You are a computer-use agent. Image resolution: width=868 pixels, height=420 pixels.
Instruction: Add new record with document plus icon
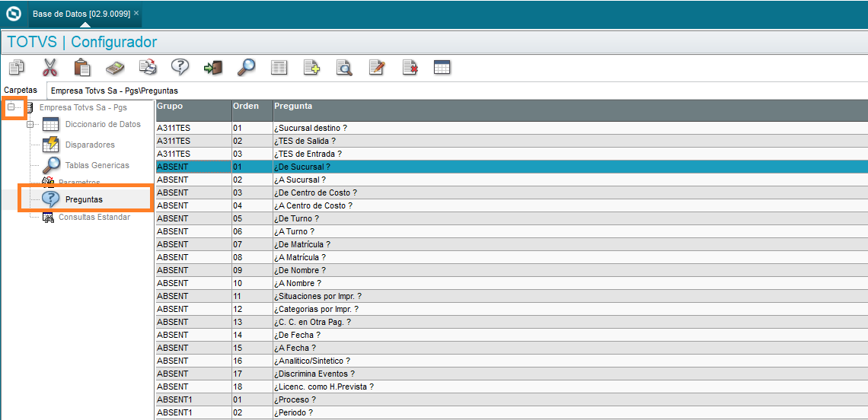(x=311, y=68)
